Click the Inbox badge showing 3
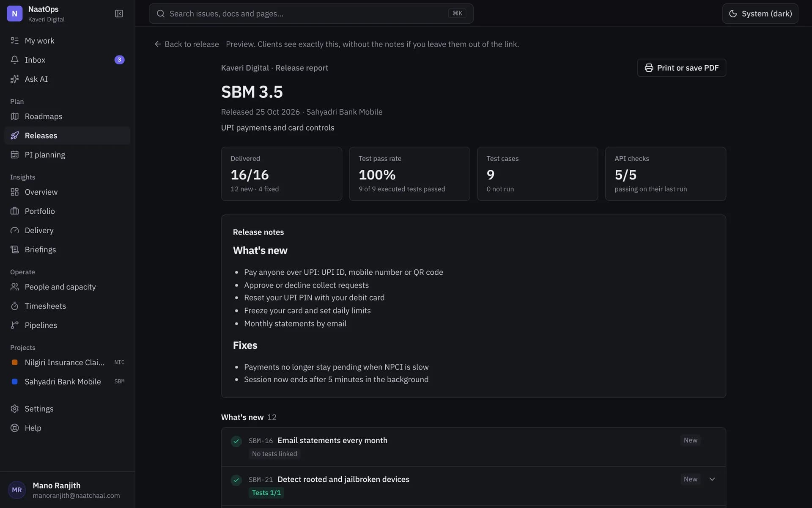This screenshot has width=812, height=508. coord(119,60)
